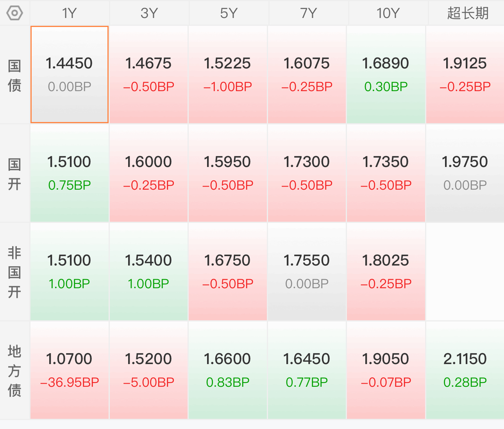Screen dimensions: 504x429
Task: Select the 地方债 5Y cell 1.6600
Action: point(227,370)
